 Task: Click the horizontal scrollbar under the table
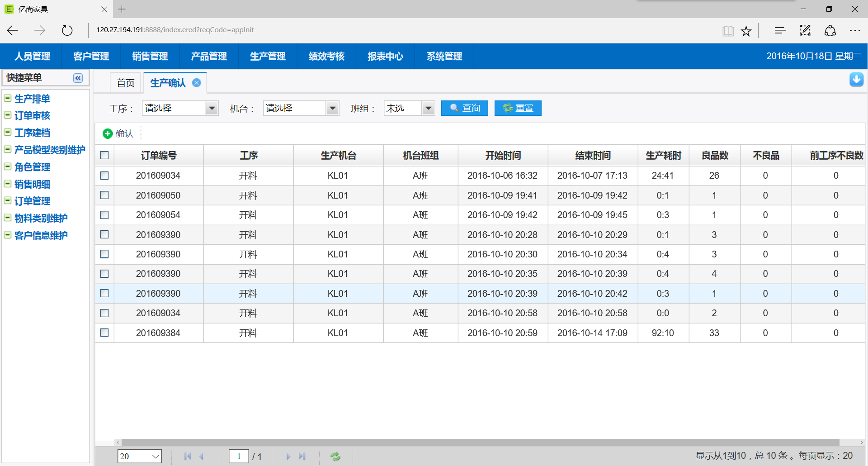[x=479, y=442]
